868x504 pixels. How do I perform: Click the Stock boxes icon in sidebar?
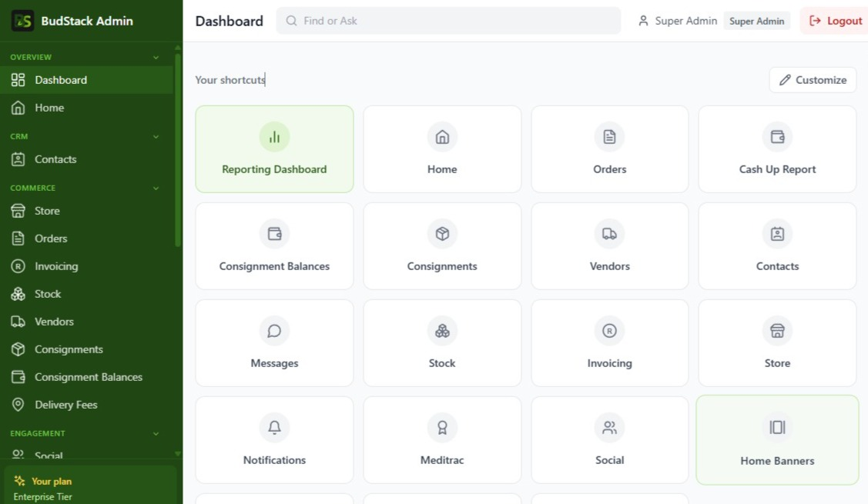(x=18, y=294)
